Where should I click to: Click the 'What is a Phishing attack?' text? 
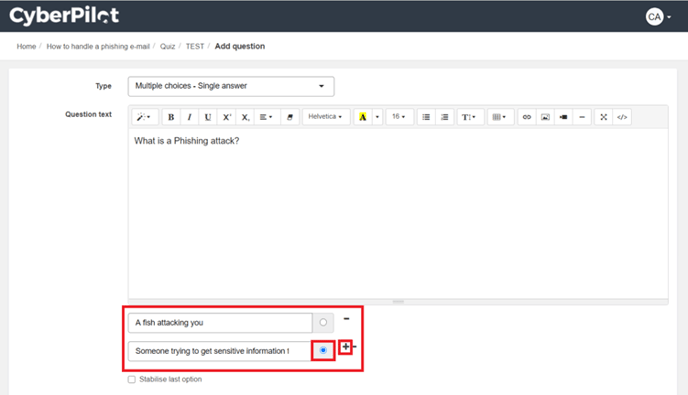[186, 141]
